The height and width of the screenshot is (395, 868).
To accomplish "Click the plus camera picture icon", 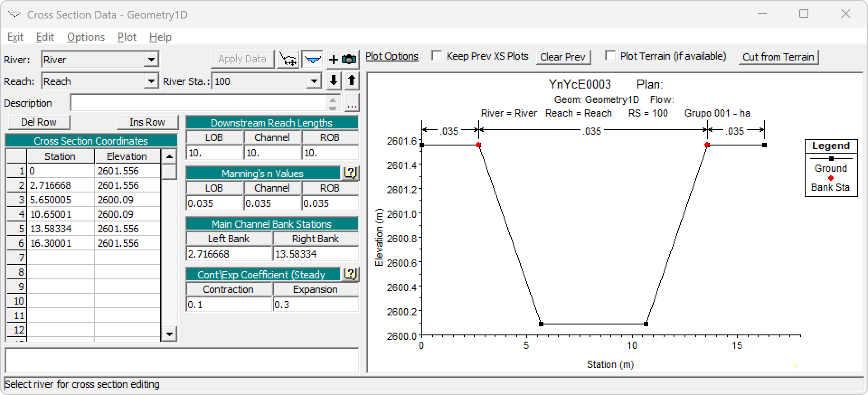I will pyautogui.click(x=343, y=59).
